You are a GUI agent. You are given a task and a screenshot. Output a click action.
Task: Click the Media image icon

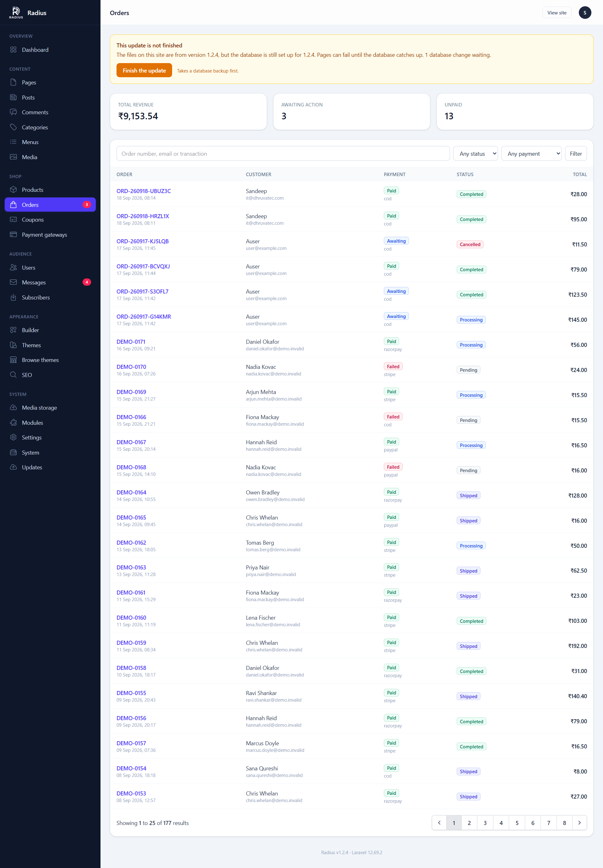13,157
